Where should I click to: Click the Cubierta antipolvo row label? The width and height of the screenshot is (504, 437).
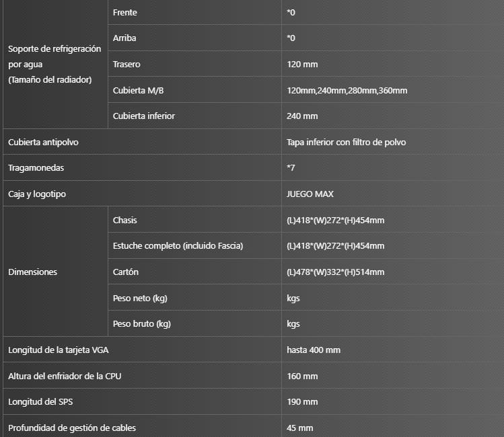43,143
